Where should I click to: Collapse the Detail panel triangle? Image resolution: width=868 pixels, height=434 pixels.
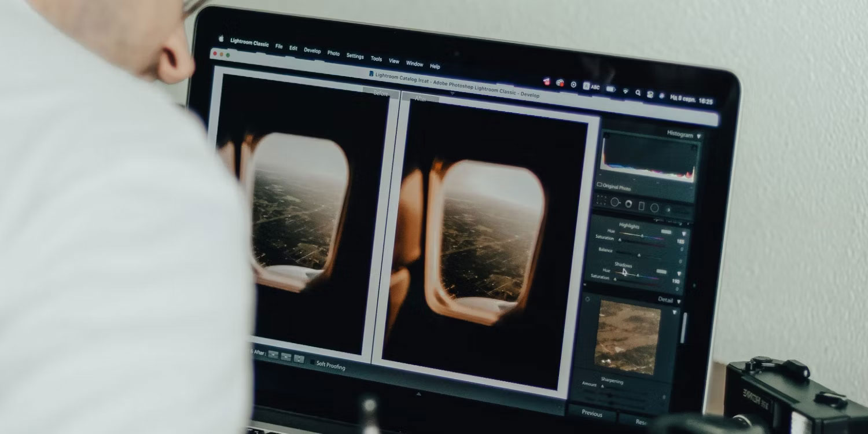coord(679,301)
